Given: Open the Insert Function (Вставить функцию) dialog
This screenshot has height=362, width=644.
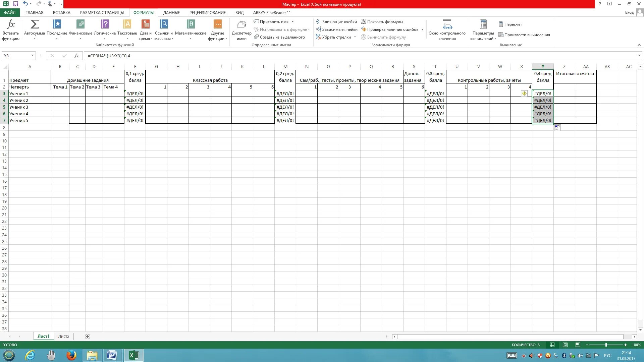Looking at the screenshot, I should [11, 30].
